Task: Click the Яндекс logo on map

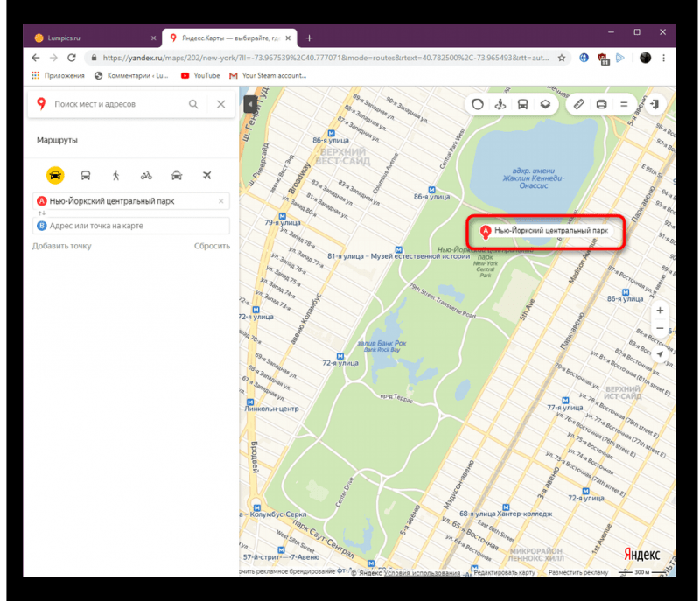Action: pos(642,555)
